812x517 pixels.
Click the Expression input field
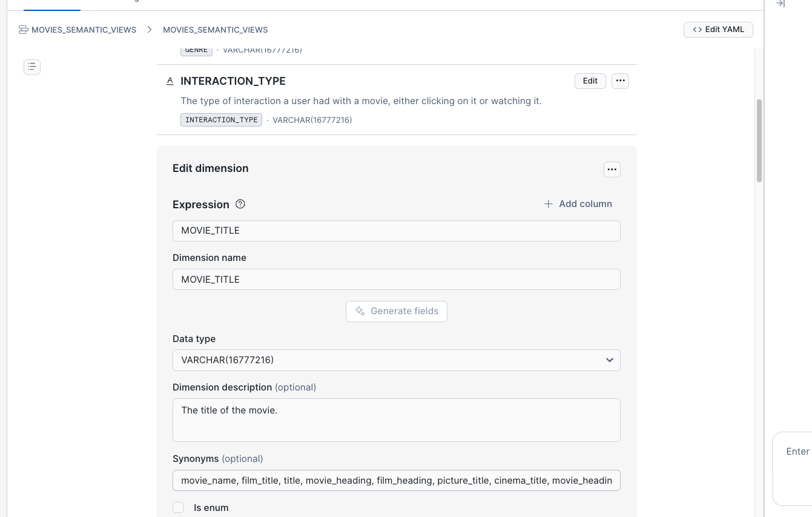(397, 231)
